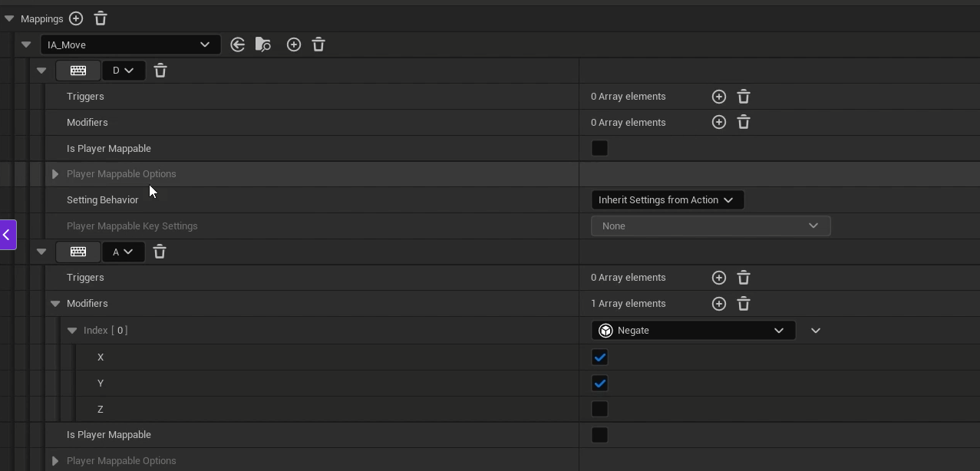
Task: Delete all mappings via trash beside Mappings
Action: click(x=101, y=18)
